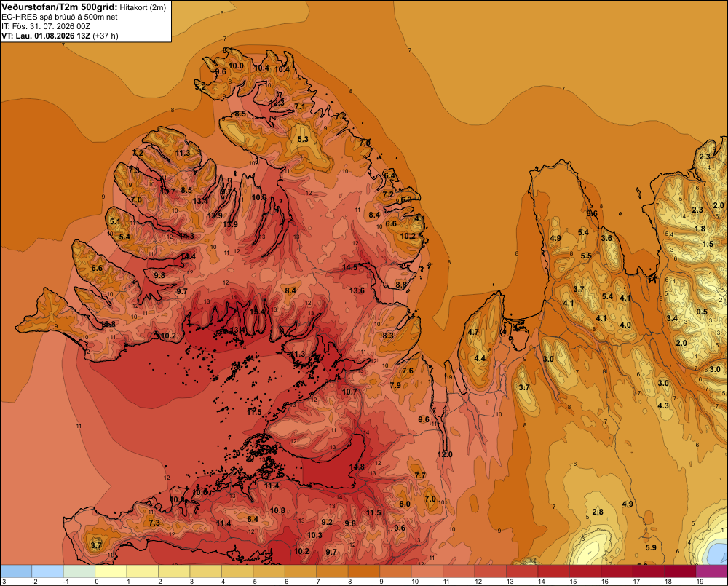
Task: Click the 4.3 temperature value
Action: tap(663, 406)
